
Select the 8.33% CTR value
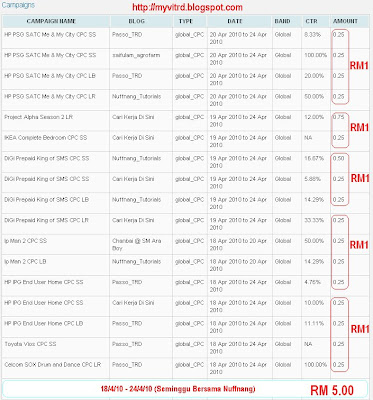[312, 34]
